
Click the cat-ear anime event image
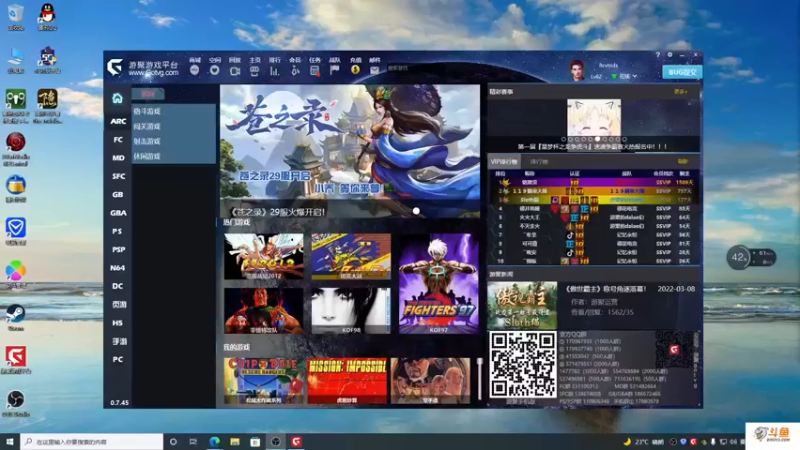coord(594,118)
